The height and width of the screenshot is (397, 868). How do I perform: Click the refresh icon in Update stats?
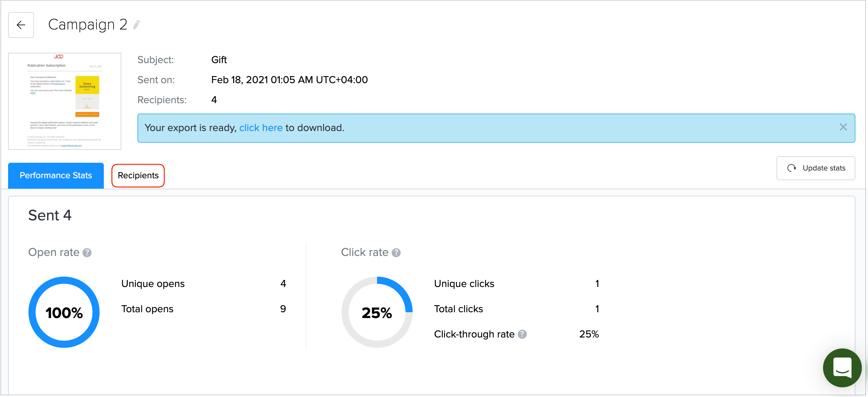(791, 168)
